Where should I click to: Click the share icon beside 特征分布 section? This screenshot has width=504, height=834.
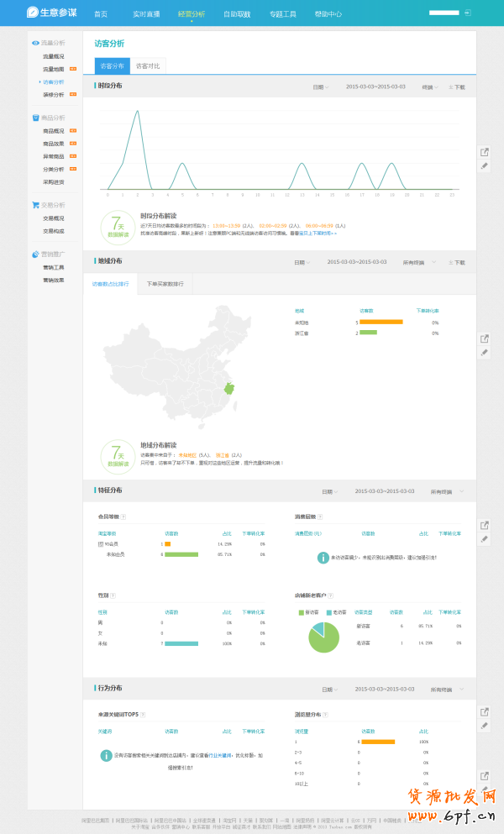[485, 525]
